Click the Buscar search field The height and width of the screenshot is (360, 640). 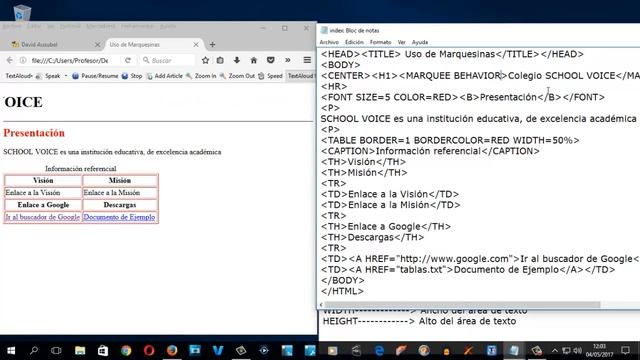pyautogui.click(x=167, y=60)
